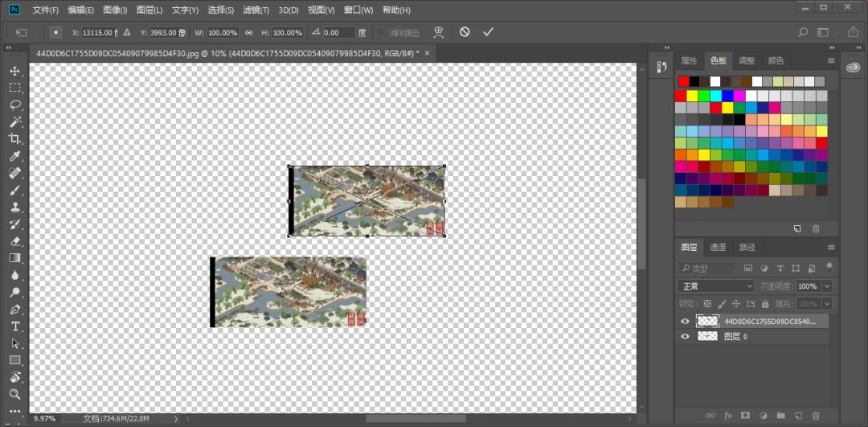Select the Rectangle shape tool
This screenshot has height=427, width=868.
pyautogui.click(x=15, y=360)
